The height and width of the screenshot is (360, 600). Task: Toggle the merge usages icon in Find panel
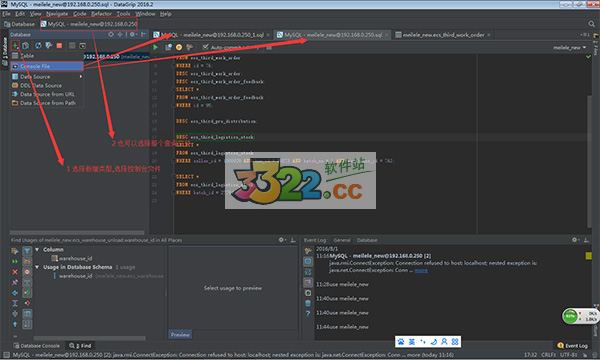point(27,282)
